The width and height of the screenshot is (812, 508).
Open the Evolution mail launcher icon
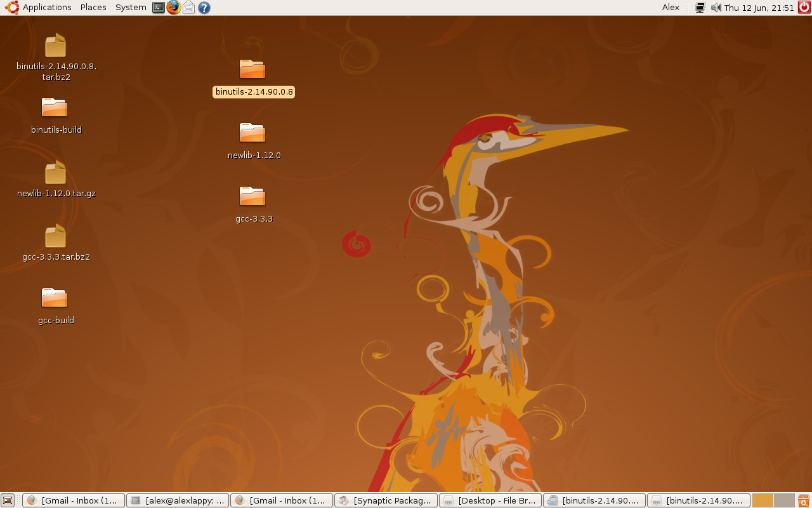189,8
